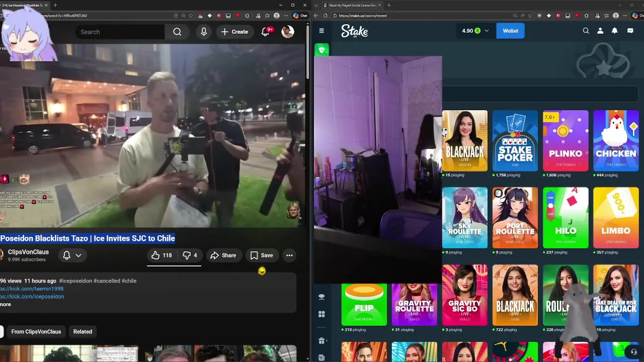Click the #iceposeidon hashtag
Image resolution: width=644 pixels, height=362 pixels.
[75, 281]
